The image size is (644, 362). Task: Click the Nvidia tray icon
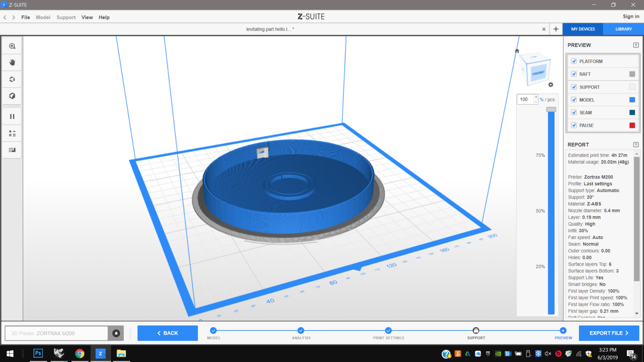coord(498,354)
